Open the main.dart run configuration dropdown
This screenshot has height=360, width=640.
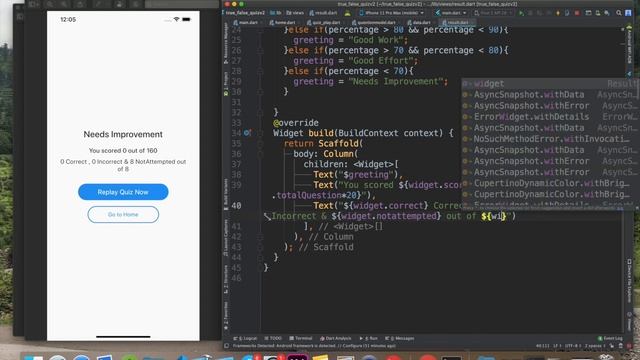tap(451, 13)
